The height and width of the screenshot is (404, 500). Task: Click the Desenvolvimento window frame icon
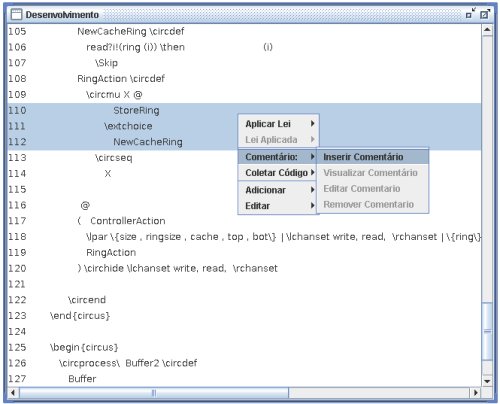tap(16, 14)
